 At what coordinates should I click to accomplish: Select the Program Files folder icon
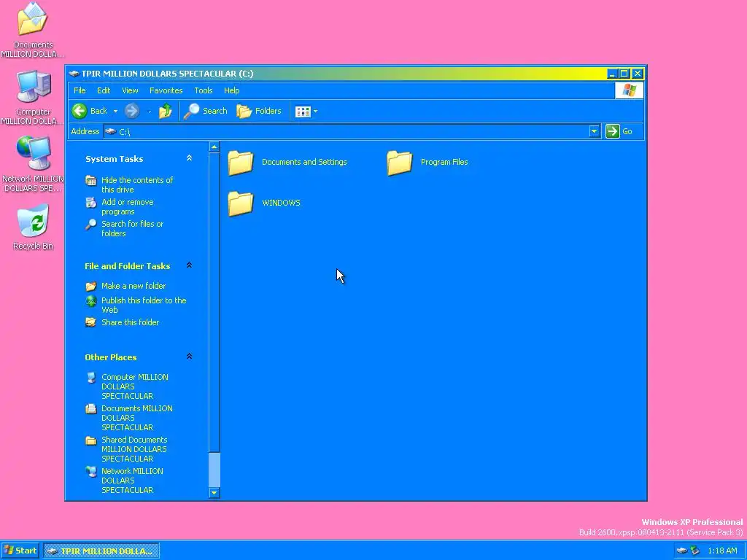pyautogui.click(x=399, y=163)
